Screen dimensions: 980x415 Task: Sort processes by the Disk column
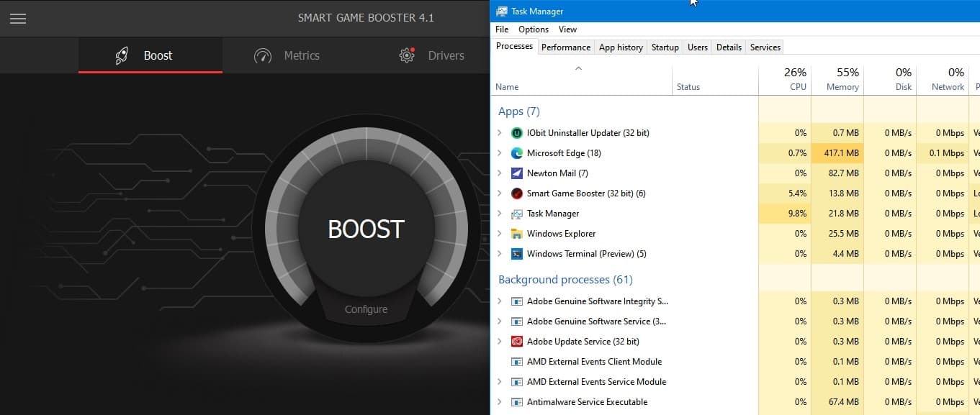[x=890, y=80]
